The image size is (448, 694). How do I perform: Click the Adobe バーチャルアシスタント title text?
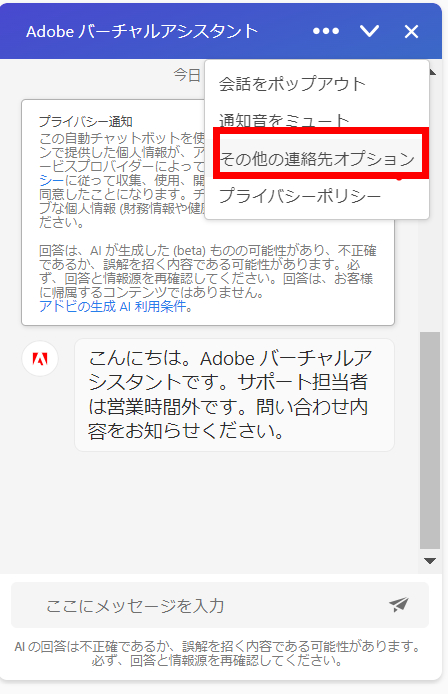pos(142,31)
